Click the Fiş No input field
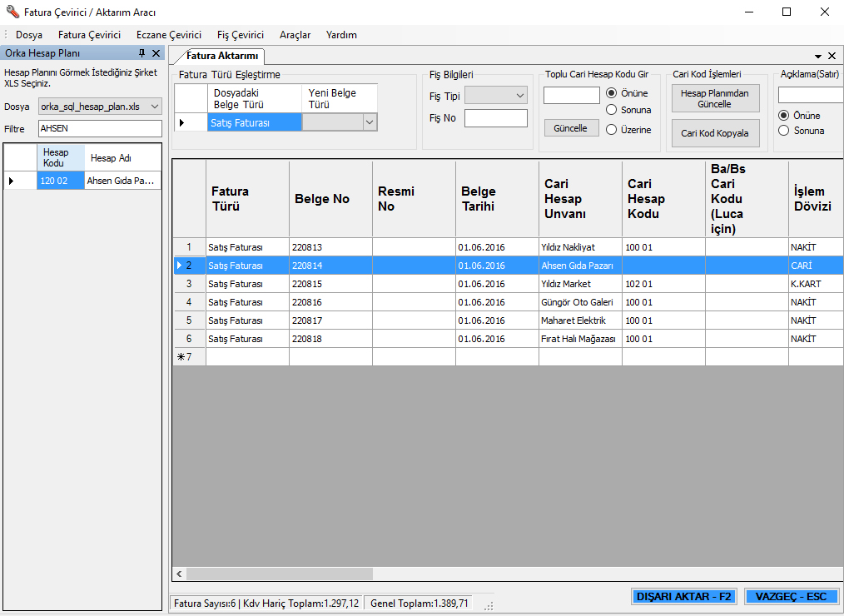844x616 pixels. tap(495, 118)
